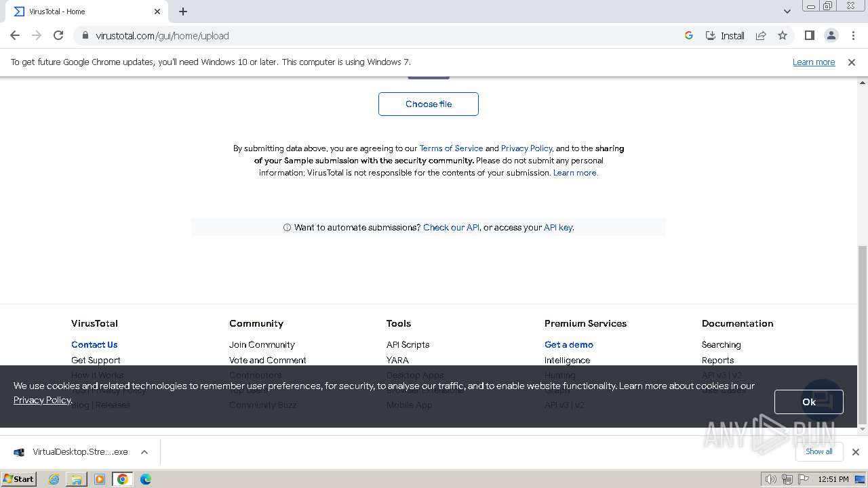Open Privacy Policy link in cookie banner

pos(42,400)
